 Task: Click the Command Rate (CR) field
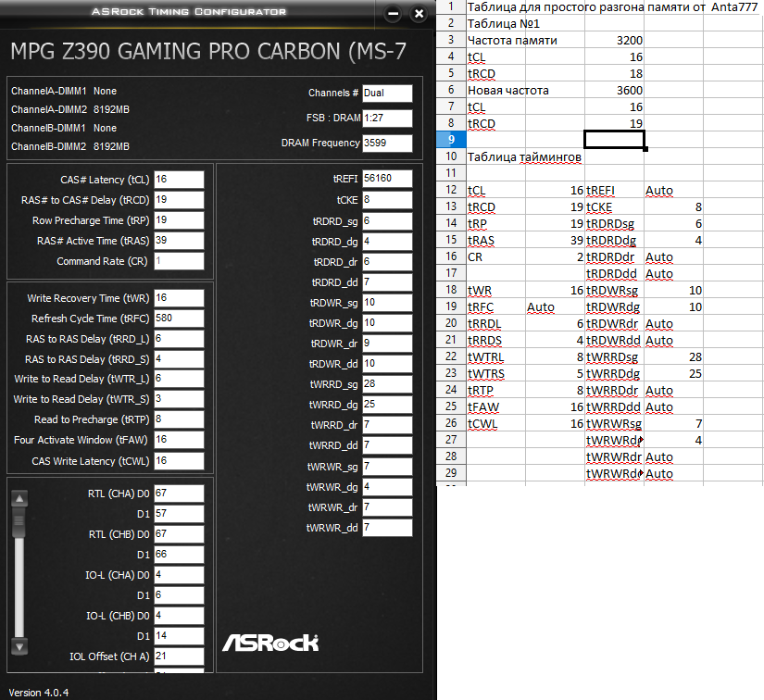click(x=179, y=261)
